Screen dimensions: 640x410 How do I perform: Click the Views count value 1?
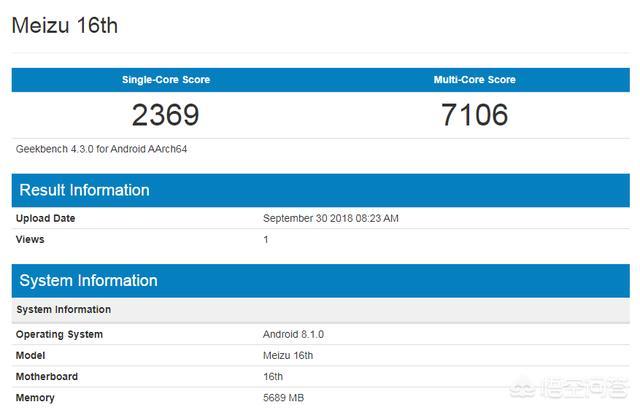pyautogui.click(x=266, y=239)
